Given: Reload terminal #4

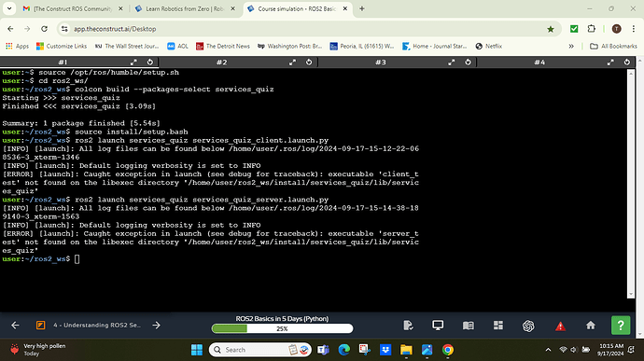Looking at the screenshot, I should coord(627,62).
